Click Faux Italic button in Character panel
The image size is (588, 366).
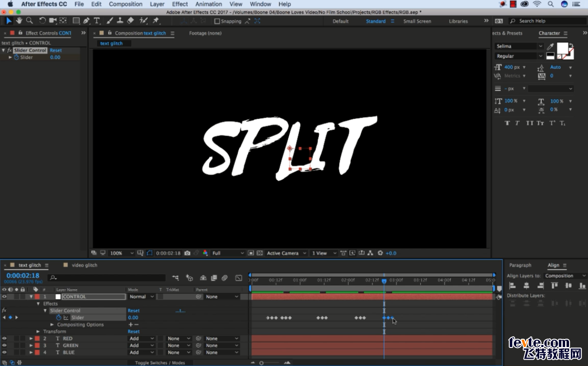pos(517,123)
